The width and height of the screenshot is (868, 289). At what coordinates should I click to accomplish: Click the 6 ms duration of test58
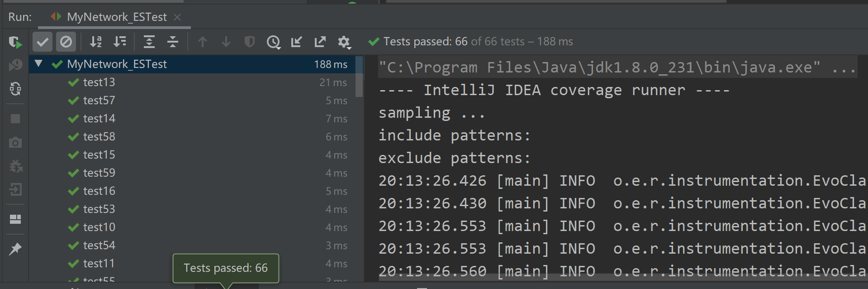pyautogui.click(x=337, y=137)
